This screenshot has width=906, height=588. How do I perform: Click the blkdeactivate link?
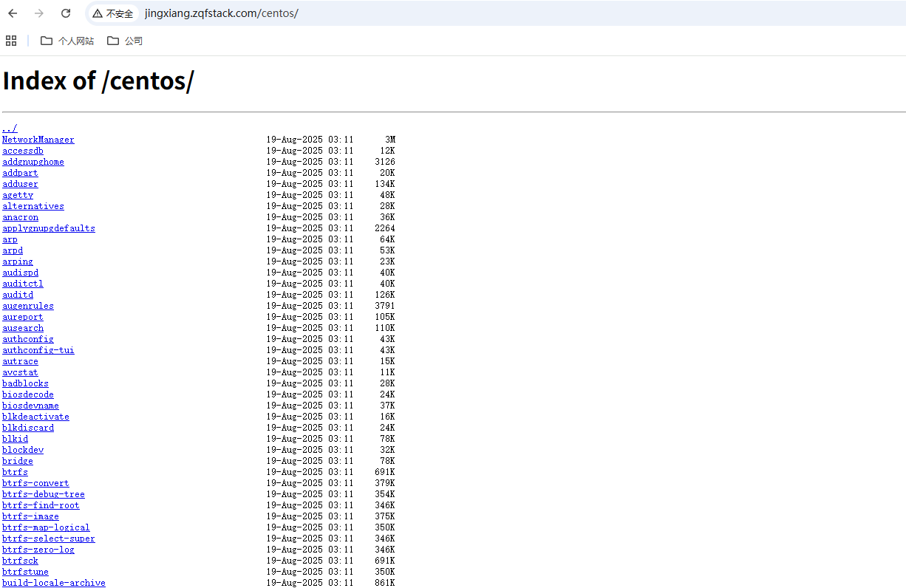35,417
